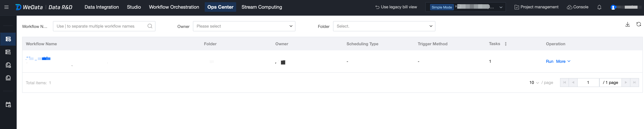644x129 pixels.
Task: Open the alarm monitoring sidebar icon
Action: coord(8,78)
